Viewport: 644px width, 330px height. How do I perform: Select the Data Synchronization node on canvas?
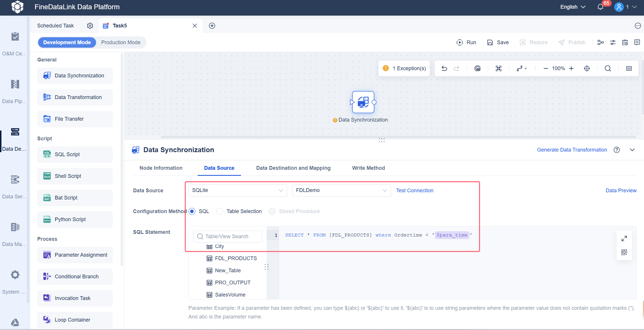pyautogui.click(x=363, y=102)
